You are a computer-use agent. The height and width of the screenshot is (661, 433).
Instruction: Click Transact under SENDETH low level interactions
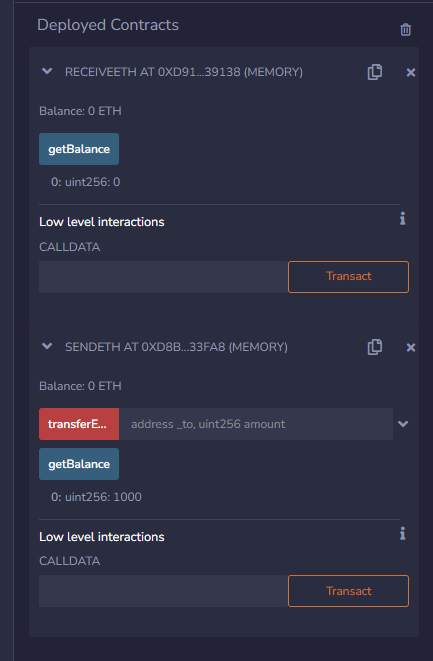349,591
